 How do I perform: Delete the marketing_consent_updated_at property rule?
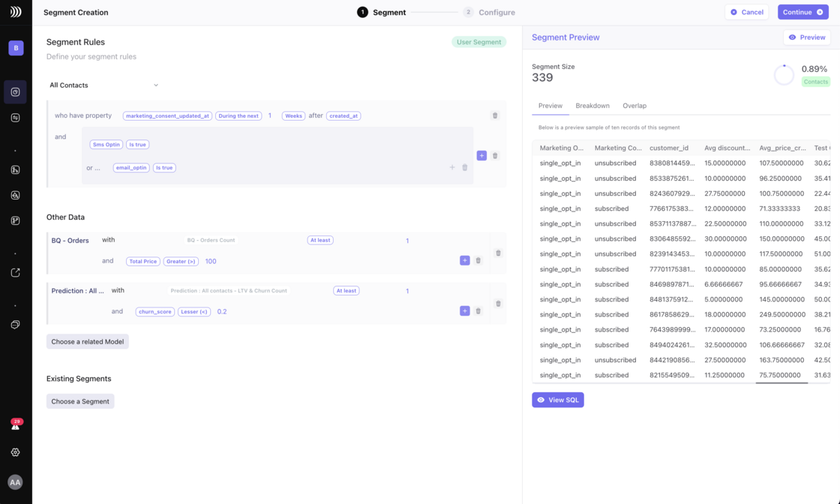(495, 115)
